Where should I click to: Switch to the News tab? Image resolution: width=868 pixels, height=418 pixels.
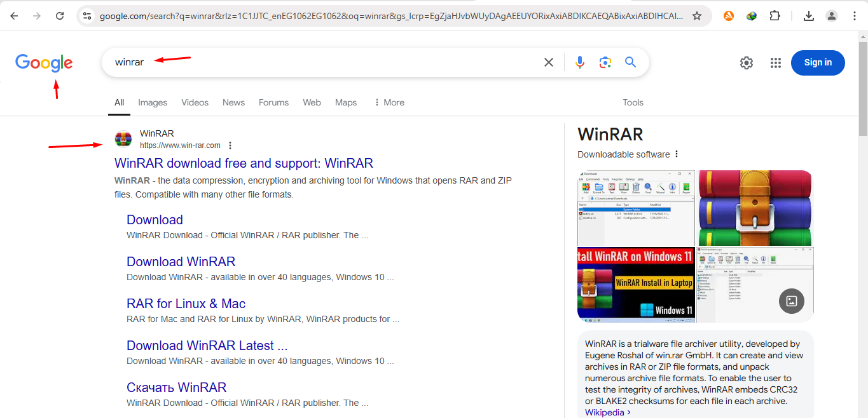click(x=233, y=102)
